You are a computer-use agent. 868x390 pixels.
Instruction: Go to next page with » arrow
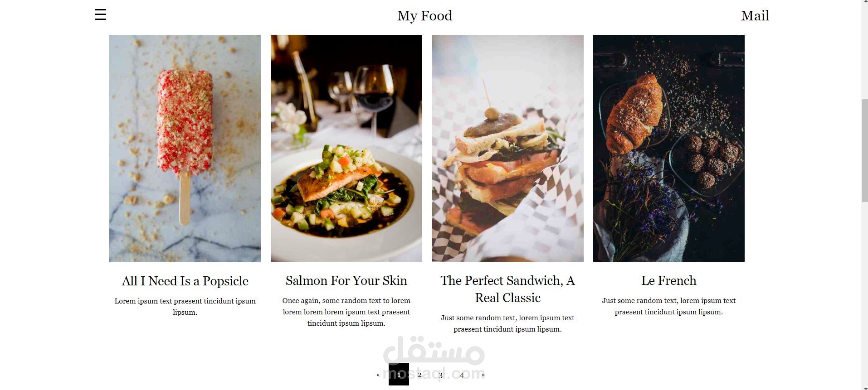point(483,375)
